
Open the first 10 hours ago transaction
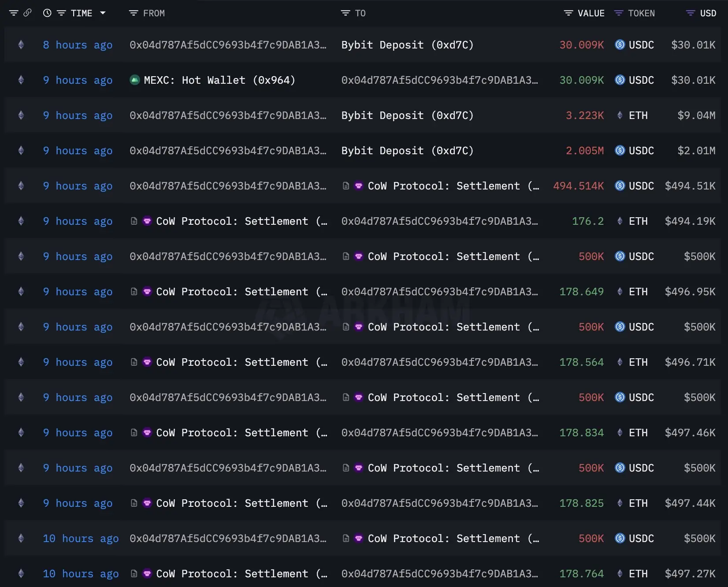click(81, 539)
